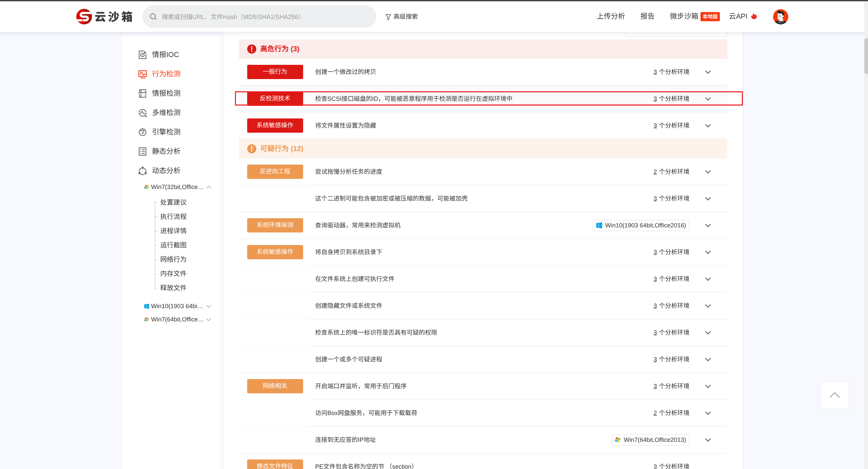
Task: Expand the 开启端口并监听 row chevron
Action: point(708,386)
